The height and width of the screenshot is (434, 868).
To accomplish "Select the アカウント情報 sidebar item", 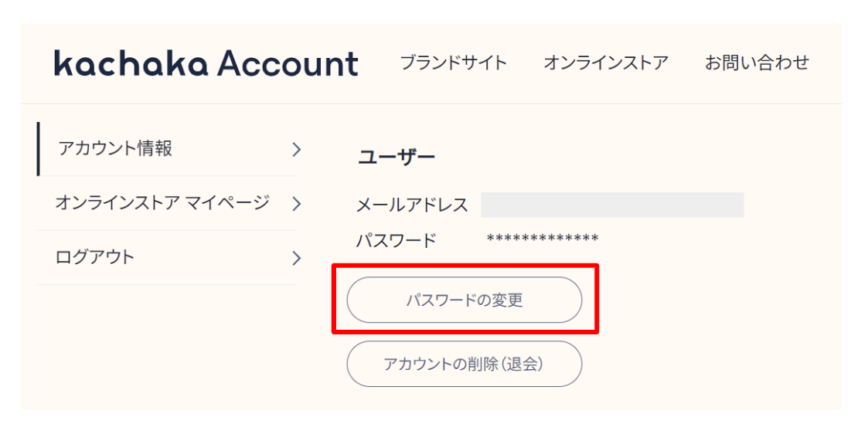I will [115, 149].
